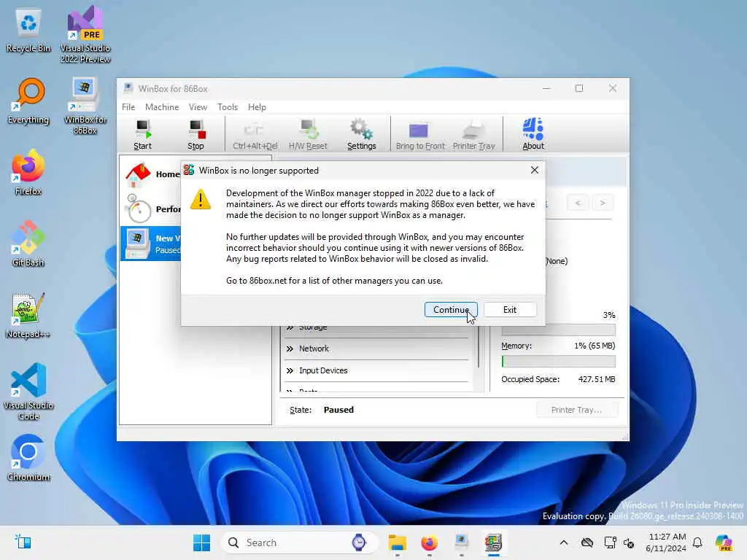Click the '427.51 MB' value
747x560 pixels.
(x=597, y=379)
